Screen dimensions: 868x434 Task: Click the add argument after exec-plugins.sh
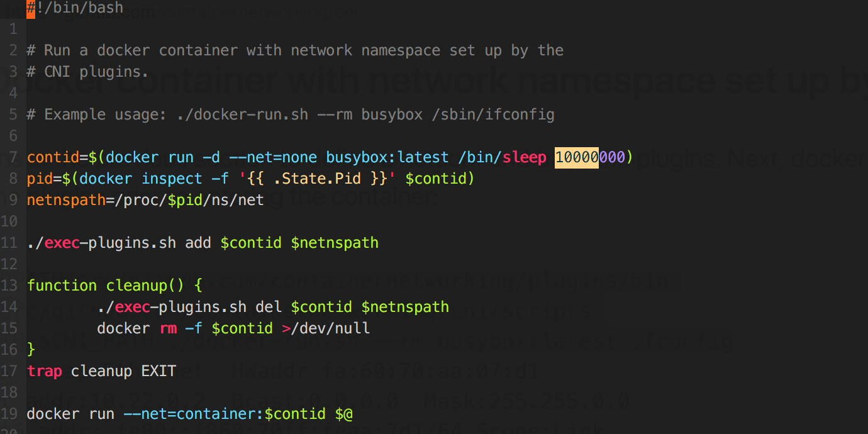(198, 243)
